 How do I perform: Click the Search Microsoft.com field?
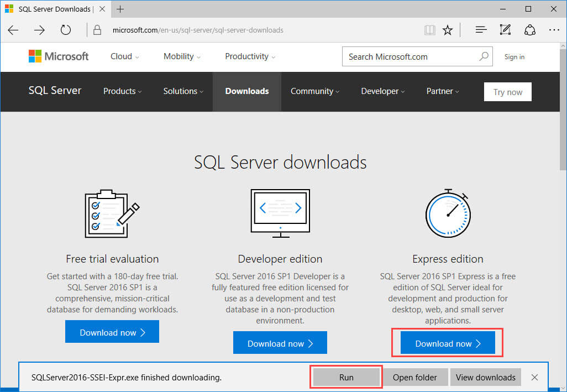tap(417, 56)
